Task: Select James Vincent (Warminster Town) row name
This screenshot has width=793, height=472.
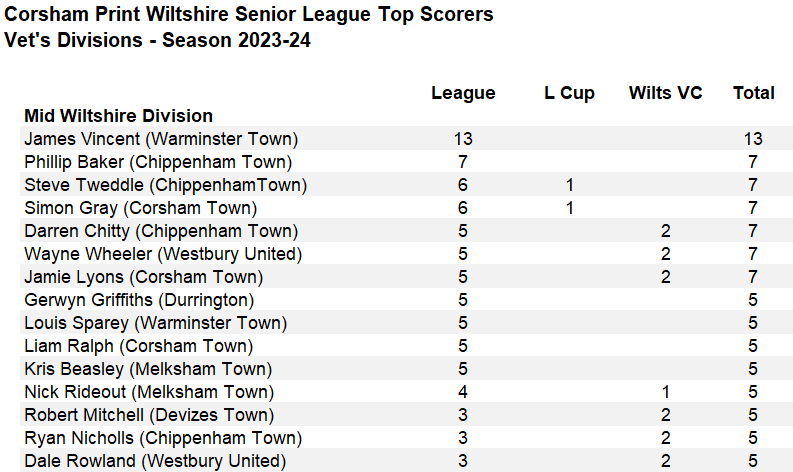Action: click(x=161, y=139)
